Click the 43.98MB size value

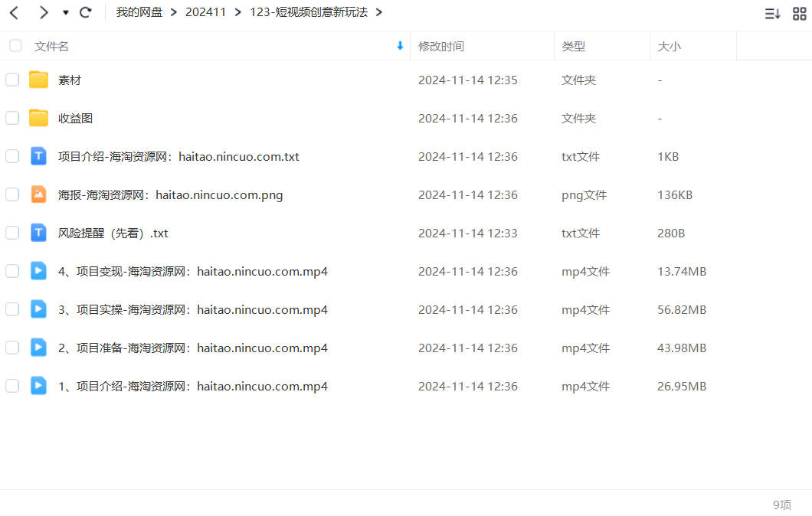pyautogui.click(x=682, y=348)
